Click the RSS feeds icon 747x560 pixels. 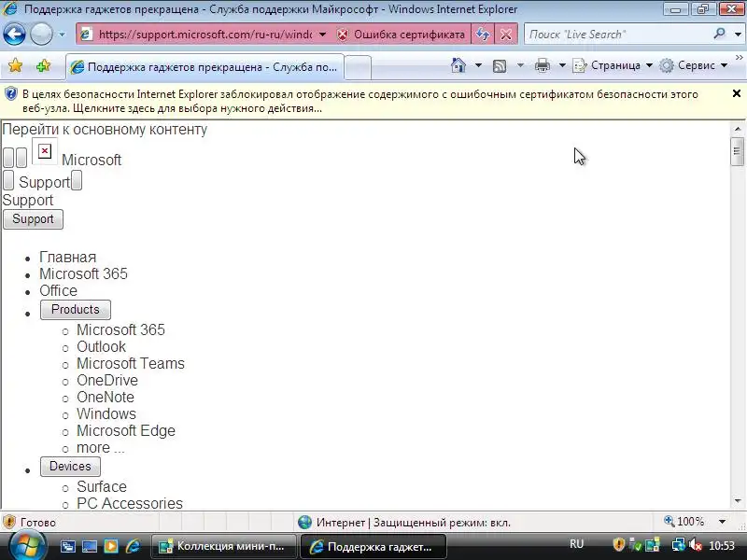point(500,65)
